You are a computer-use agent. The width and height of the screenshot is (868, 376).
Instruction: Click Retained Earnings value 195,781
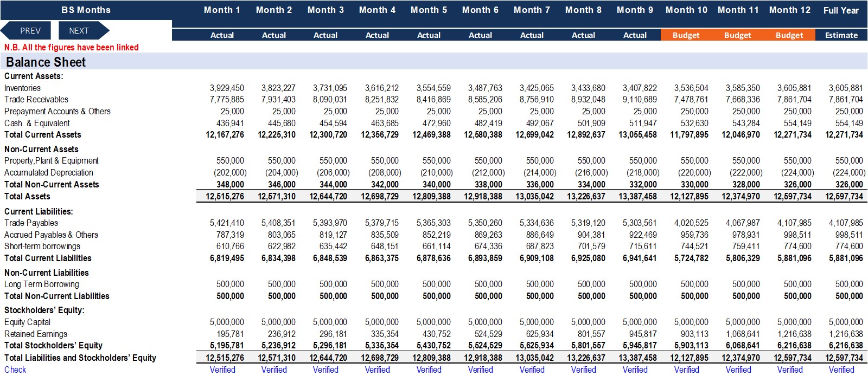(x=230, y=334)
